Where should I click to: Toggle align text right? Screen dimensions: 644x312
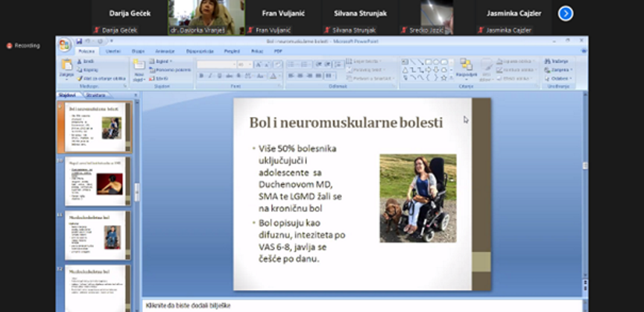point(310,76)
